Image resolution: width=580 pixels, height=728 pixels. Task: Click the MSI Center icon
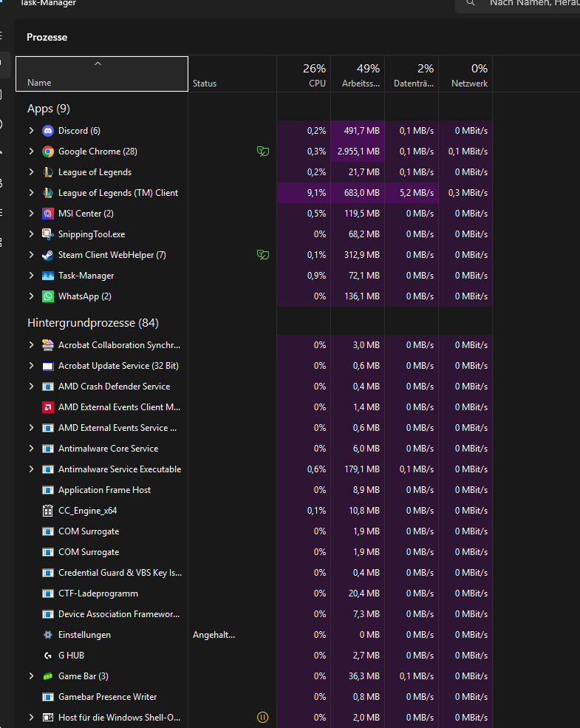coord(48,214)
